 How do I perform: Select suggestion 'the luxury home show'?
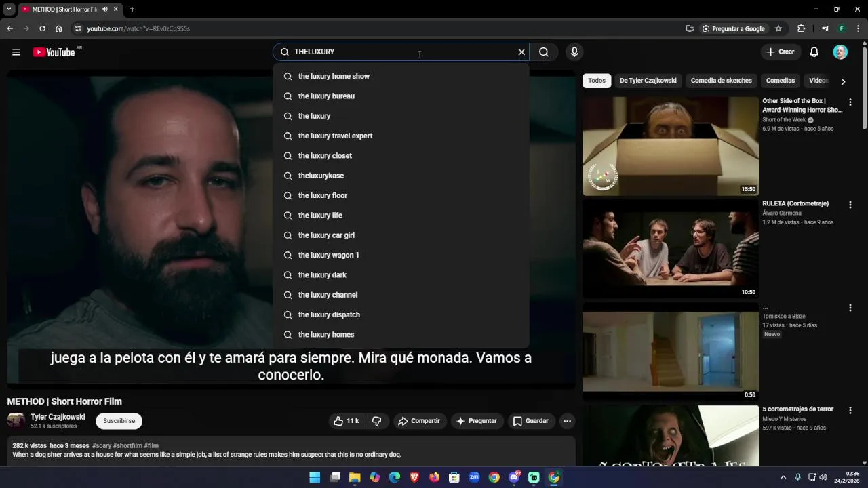401,76
